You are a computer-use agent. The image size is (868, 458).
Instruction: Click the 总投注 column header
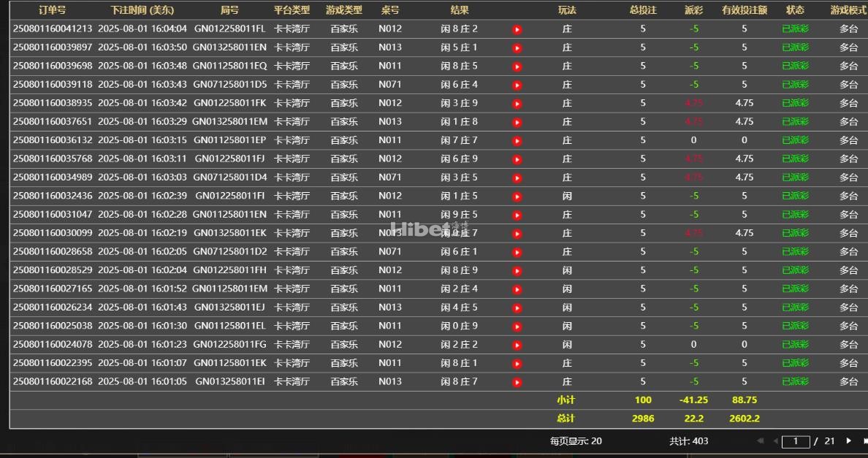coord(643,10)
